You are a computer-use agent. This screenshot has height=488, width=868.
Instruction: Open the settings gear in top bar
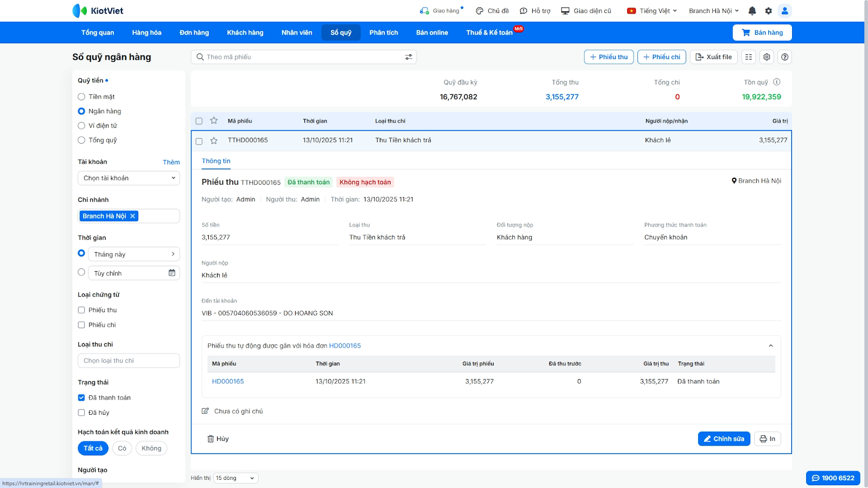pos(768,11)
